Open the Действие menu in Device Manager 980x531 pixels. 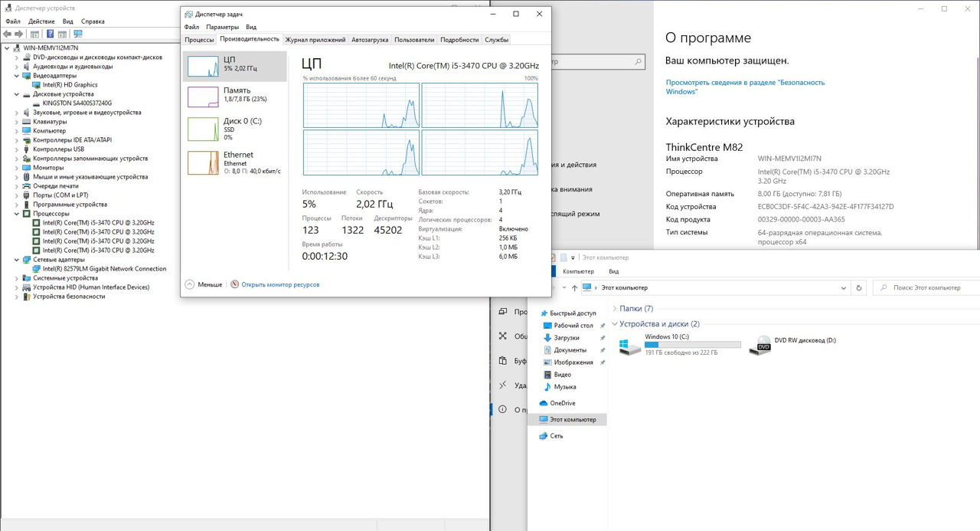pos(41,21)
